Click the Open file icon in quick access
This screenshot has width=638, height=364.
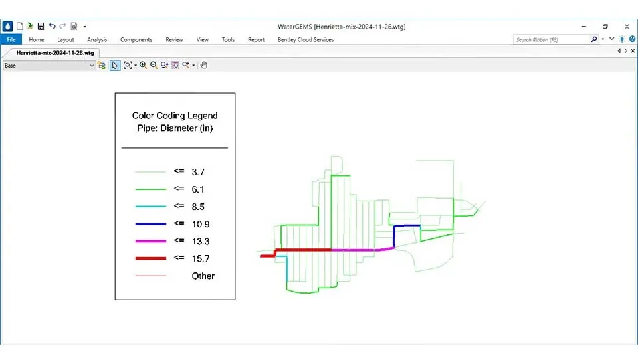30,27
